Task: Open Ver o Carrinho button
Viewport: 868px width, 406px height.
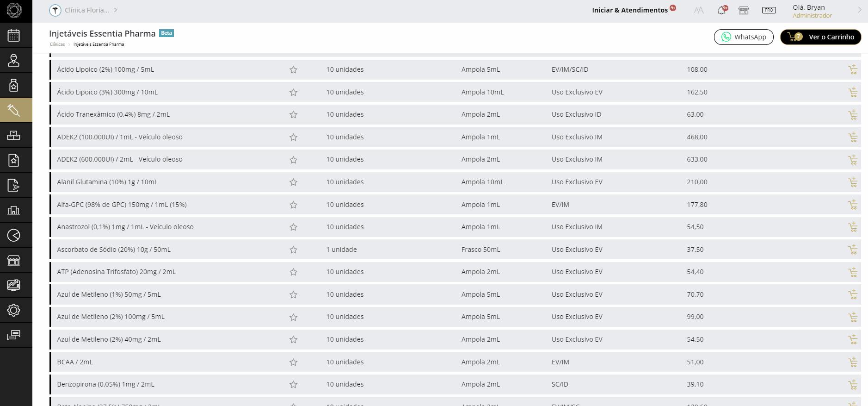Action: pos(820,37)
